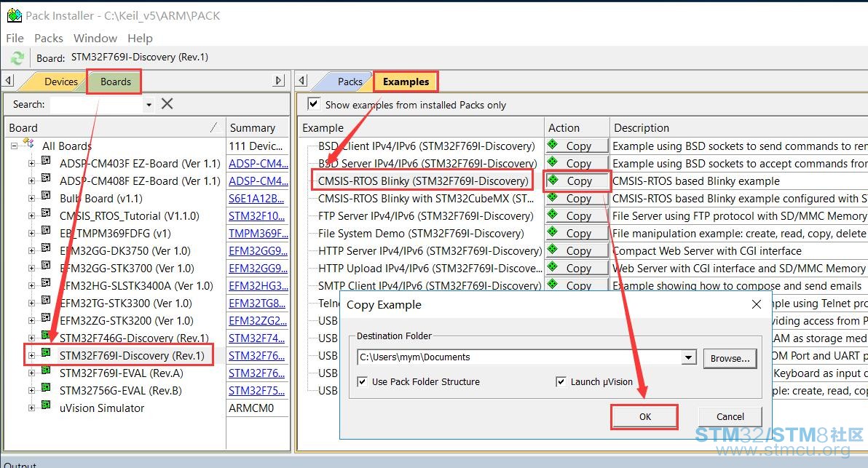Collapse the All Boards tree node
Screen dimensions: 868x468
(x=15, y=146)
